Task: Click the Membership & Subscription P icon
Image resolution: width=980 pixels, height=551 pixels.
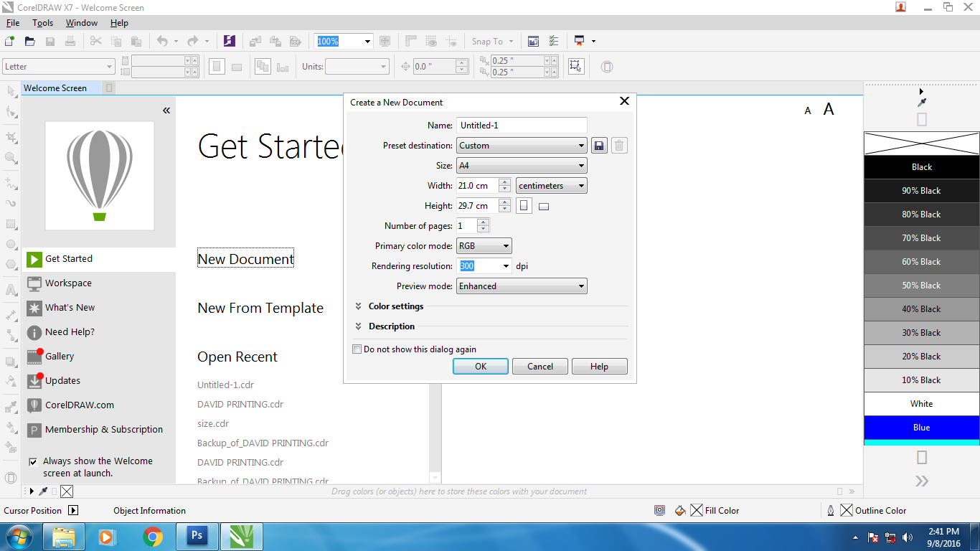Action: point(34,430)
